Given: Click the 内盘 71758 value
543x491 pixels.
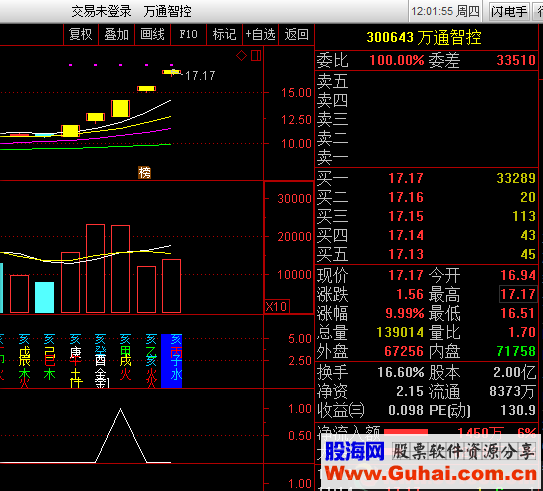Looking at the screenshot, I should (x=516, y=351).
